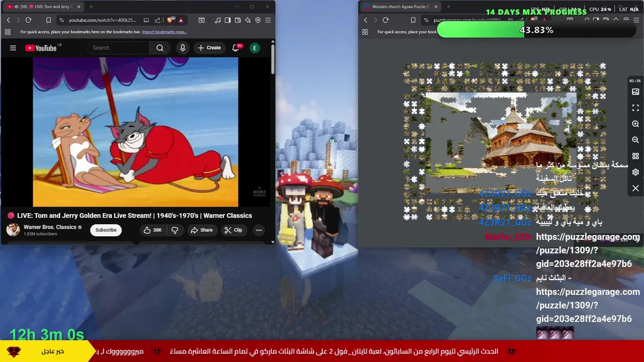Open the playlist music note icon in toolbar
This screenshot has height=362, width=644.
tap(217, 20)
